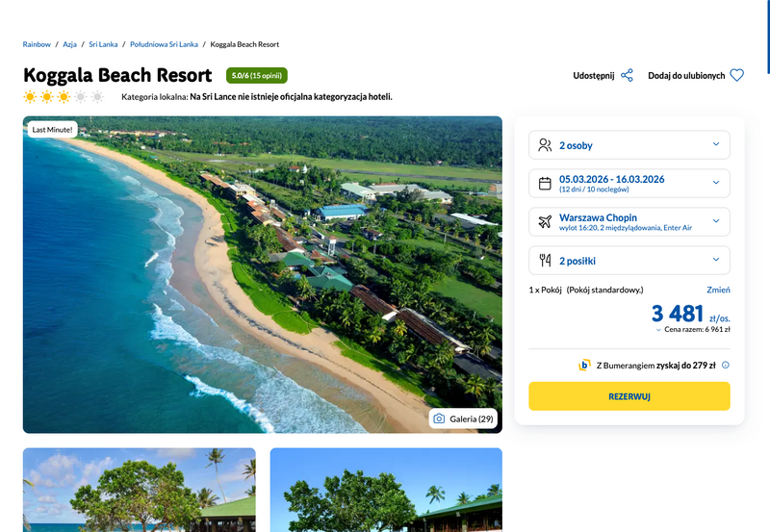This screenshot has width=770, height=532.
Task: Go to the Sri Lanka breadcrumb
Action: point(103,44)
